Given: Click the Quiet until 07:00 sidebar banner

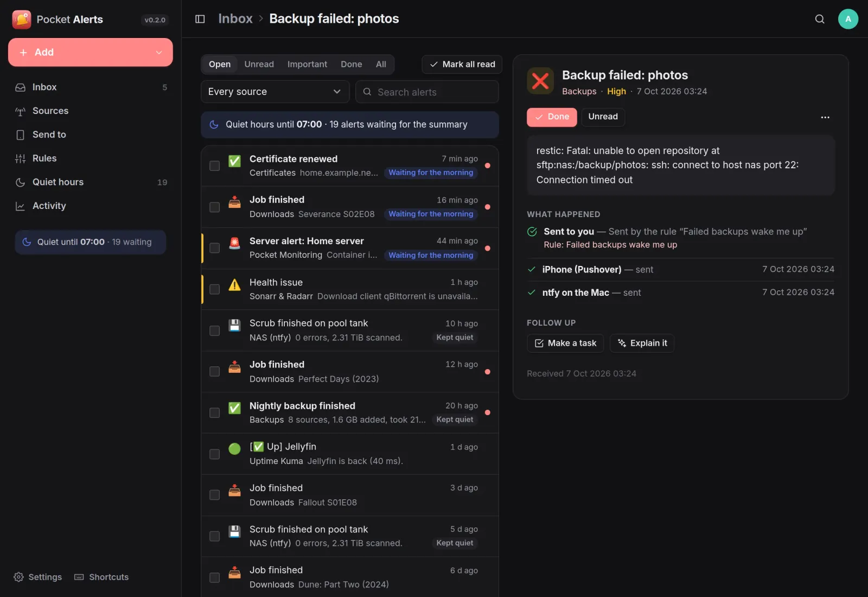Looking at the screenshot, I should (x=91, y=242).
